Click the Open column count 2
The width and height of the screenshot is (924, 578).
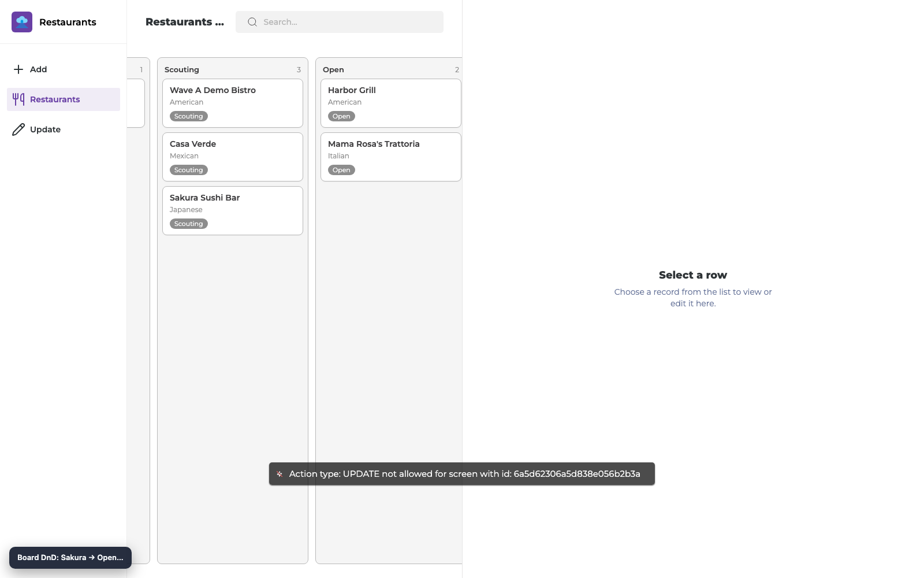coord(457,69)
